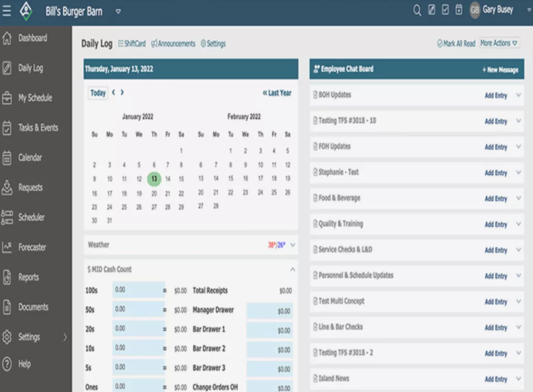Open search from the top bar
Viewport: 533px width, 392px height.
tap(417, 10)
